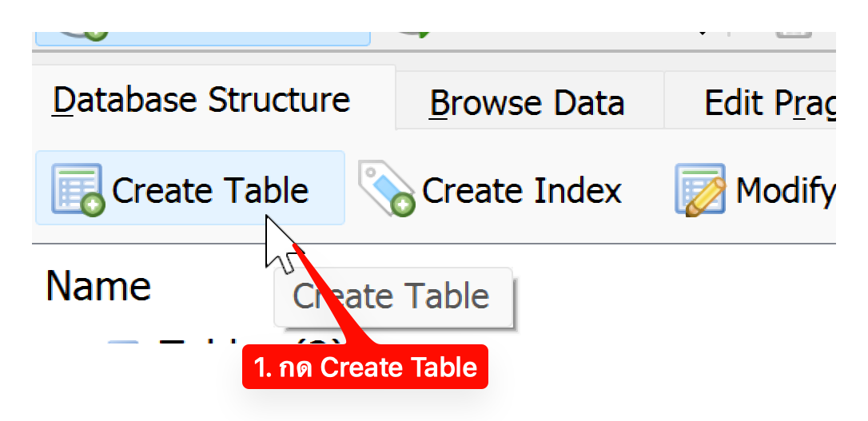
Task: Click the highlighted blue button in top toolbar
Action: [x=202, y=38]
